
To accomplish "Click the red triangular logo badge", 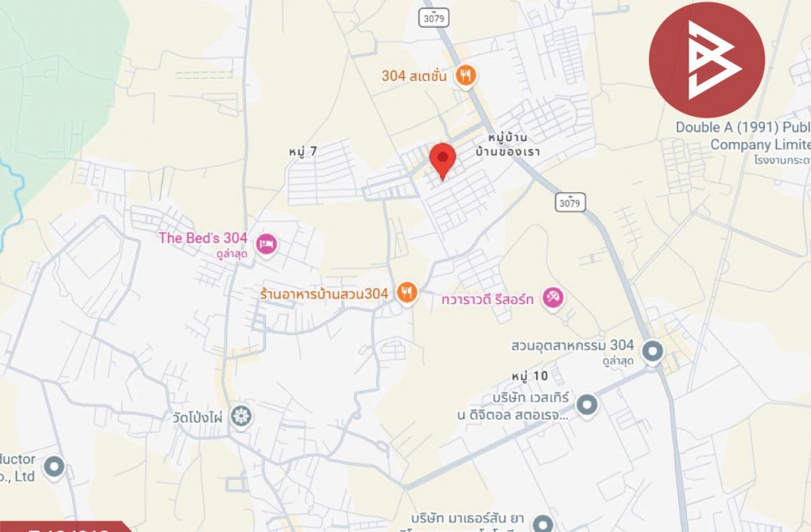I will point(706,59).
